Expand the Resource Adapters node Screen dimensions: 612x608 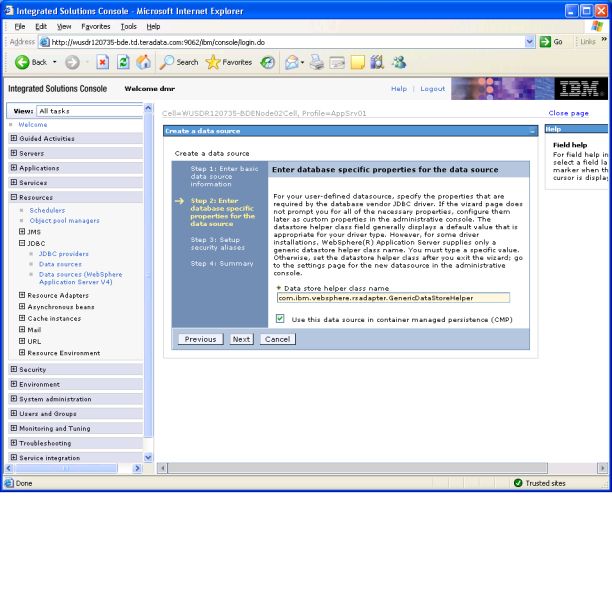(x=22, y=295)
